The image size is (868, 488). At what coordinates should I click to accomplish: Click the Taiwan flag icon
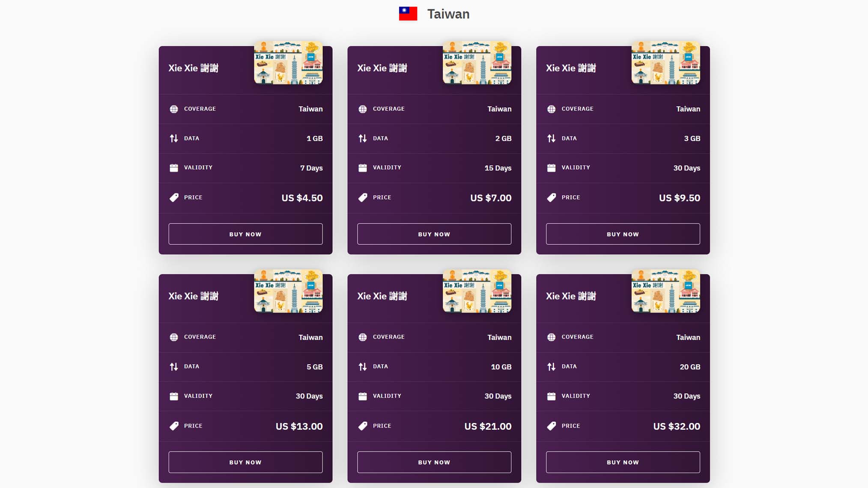408,14
